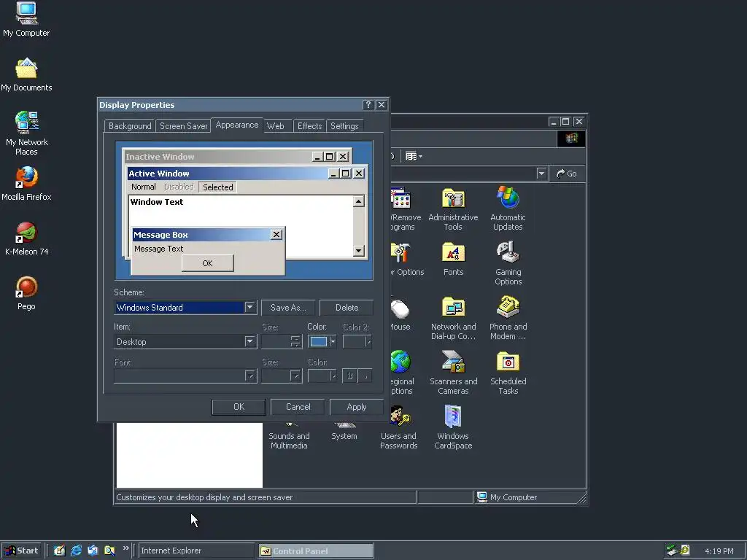
Task: Select the Pego desktop shortcut
Action: (x=26, y=293)
